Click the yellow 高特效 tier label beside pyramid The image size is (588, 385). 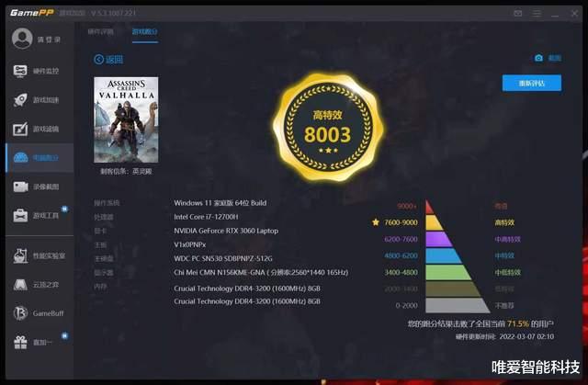point(504,222)
